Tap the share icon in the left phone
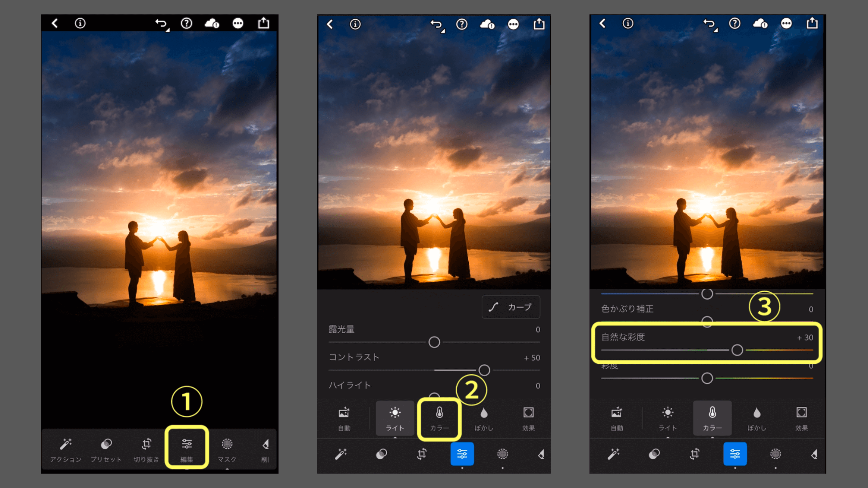This screenshot has width=868, height=488. 263,23
